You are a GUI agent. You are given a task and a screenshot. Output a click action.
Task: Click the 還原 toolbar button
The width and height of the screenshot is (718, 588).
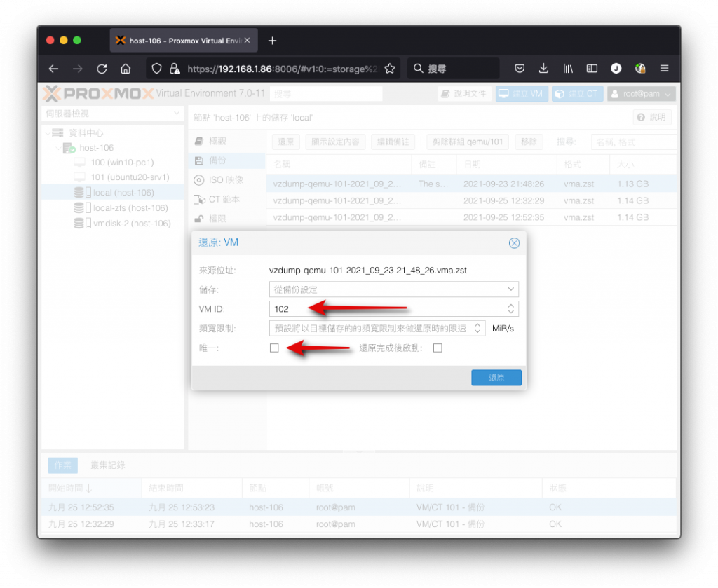tap(286, 142)
